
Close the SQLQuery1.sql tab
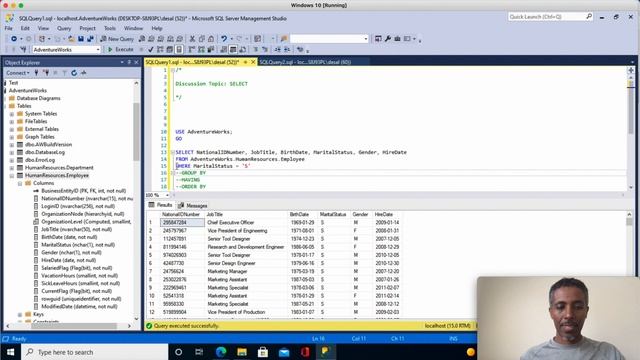[253, 62]
